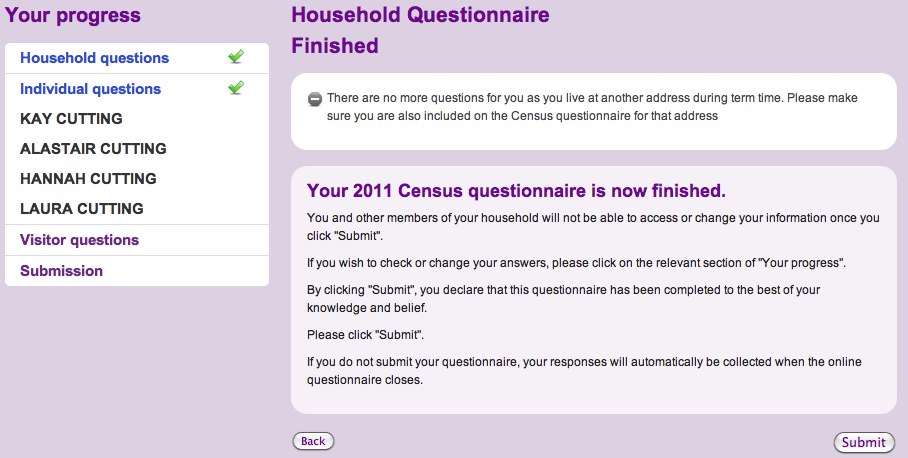Click the Back button

(313, 441)
